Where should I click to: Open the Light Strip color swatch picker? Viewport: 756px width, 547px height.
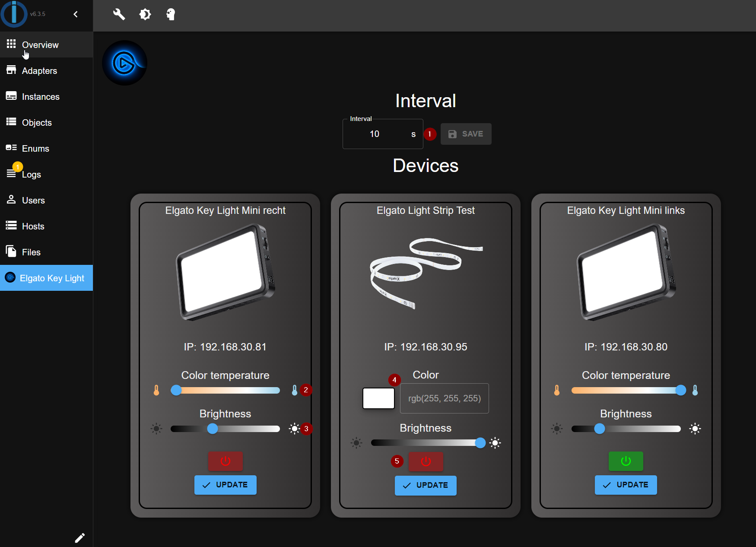point(378,398)
